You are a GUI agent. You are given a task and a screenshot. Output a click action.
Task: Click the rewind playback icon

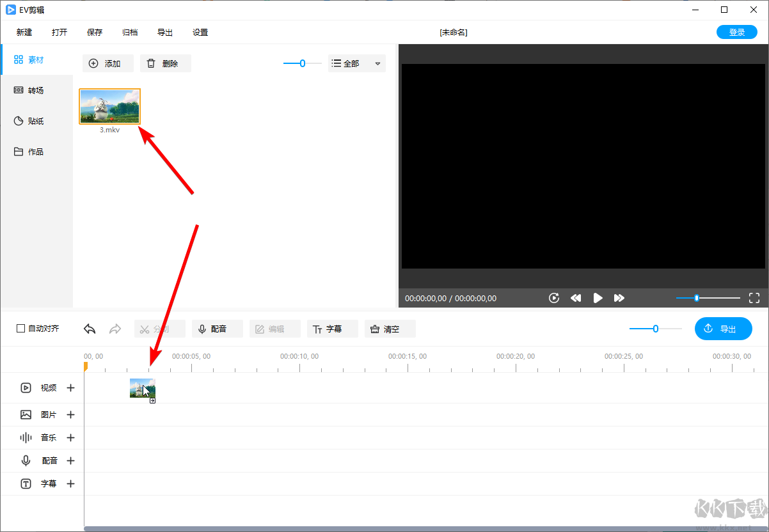(x=576, y=298)
